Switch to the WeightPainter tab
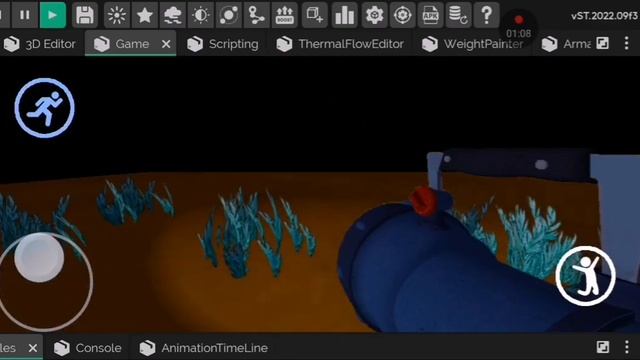 473,44
